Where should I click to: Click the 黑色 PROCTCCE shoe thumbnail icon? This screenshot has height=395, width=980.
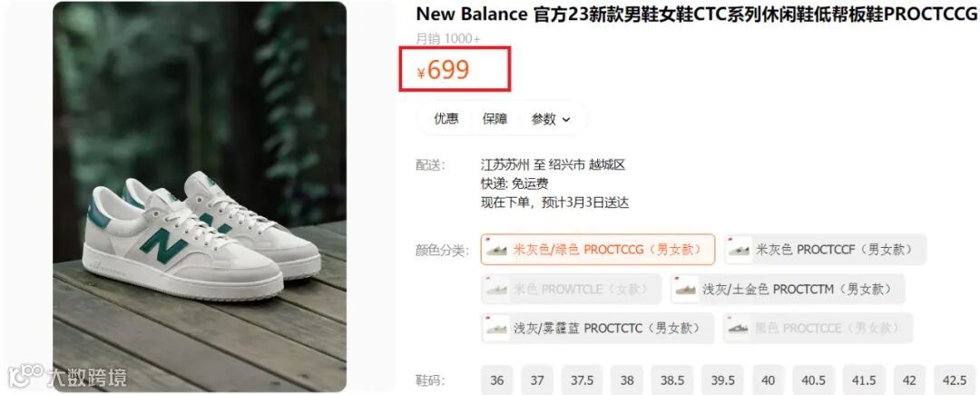tap(738, 328)
